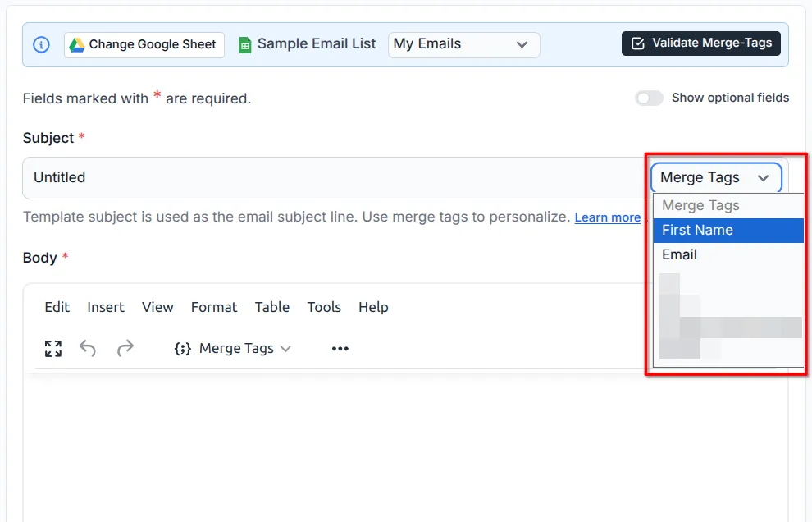The height and width of the screenshot is (522, 812).
Task: Click the checkmark icon on Validate Merge-Tags
Action: point(639,43)
